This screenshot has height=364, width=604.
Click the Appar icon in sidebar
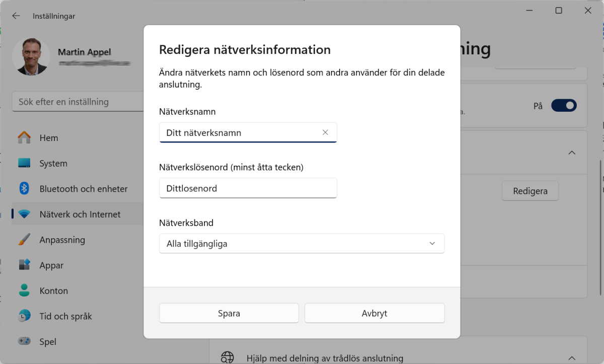(x=24, y=265)
